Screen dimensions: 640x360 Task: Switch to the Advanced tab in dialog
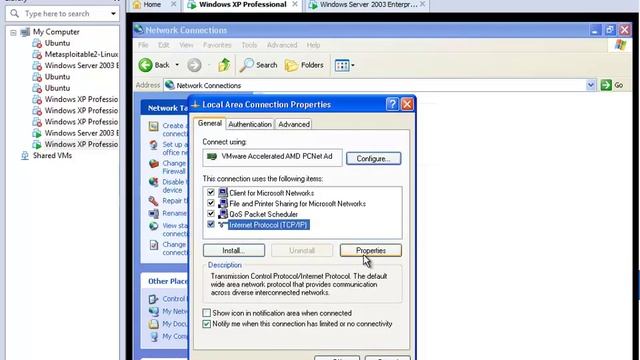coord(293,124)
